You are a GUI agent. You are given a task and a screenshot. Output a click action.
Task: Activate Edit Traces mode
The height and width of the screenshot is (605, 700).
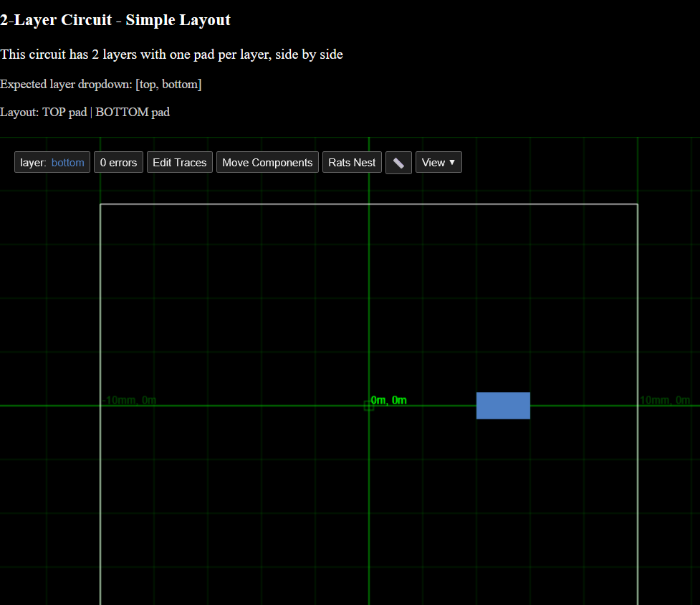tap(179, 163)
